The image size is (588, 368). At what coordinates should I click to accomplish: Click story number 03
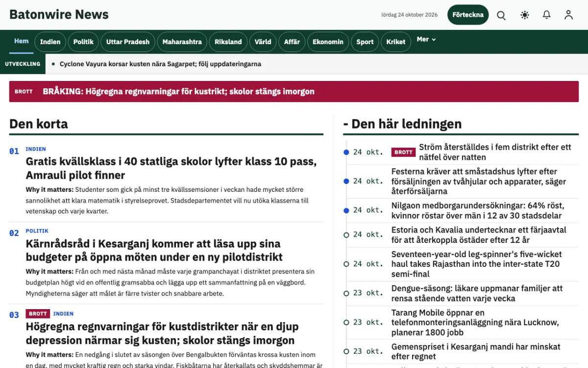[14, 315]
